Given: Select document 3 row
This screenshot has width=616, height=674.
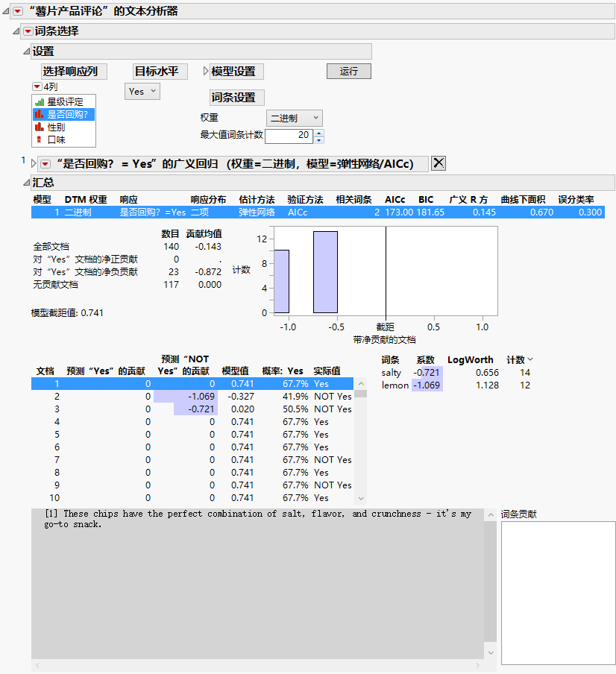Looking at the screenshot, I should point(192,409).
